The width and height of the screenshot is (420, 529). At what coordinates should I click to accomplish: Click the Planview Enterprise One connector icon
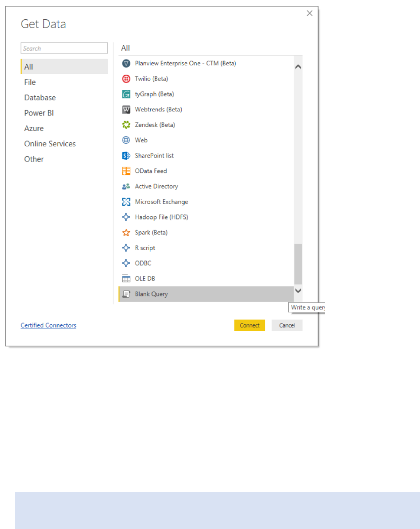[x=126, y=64]
